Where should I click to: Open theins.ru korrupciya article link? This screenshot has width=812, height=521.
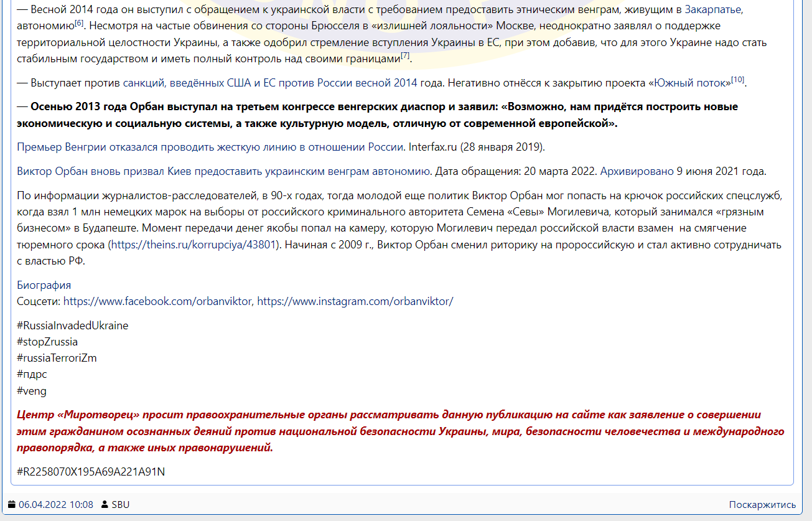coord(194,245)
